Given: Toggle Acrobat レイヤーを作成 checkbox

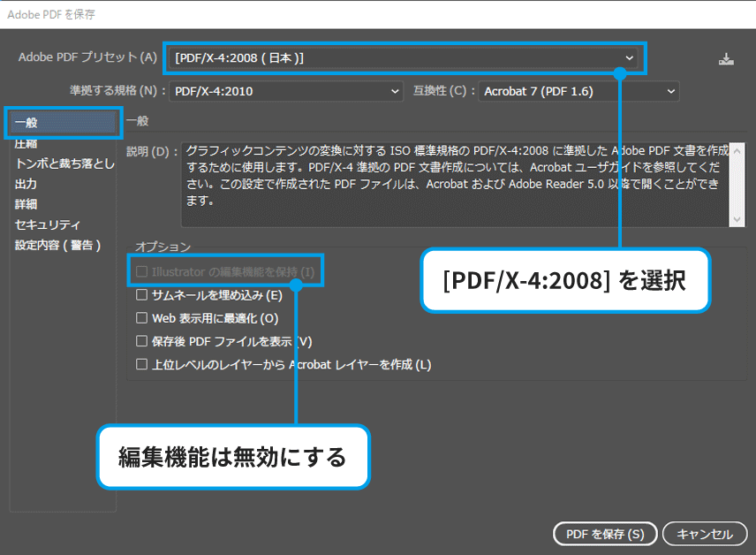Looking at the screenshot, I should [x=142, y=364].
